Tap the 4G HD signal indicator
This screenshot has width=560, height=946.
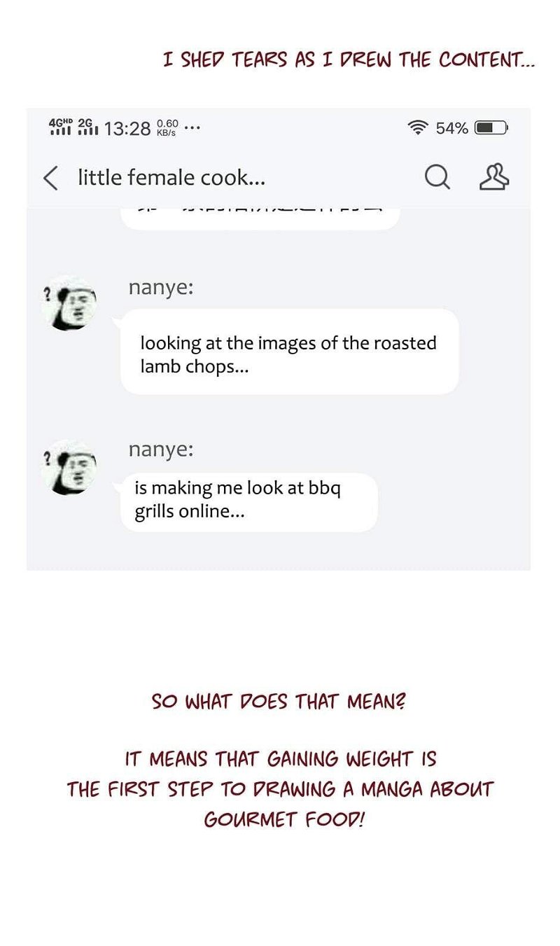pyautogui.click(x=61, y=127)
